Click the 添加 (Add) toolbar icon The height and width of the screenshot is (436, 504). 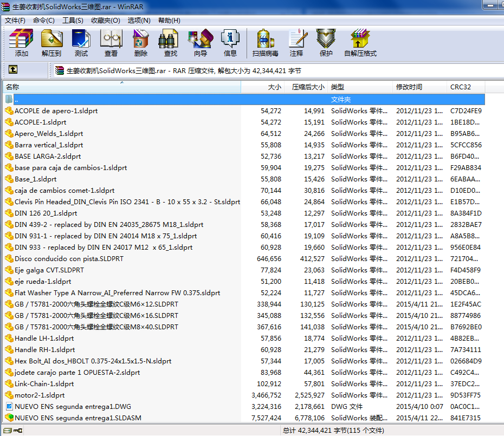[21, 43]
